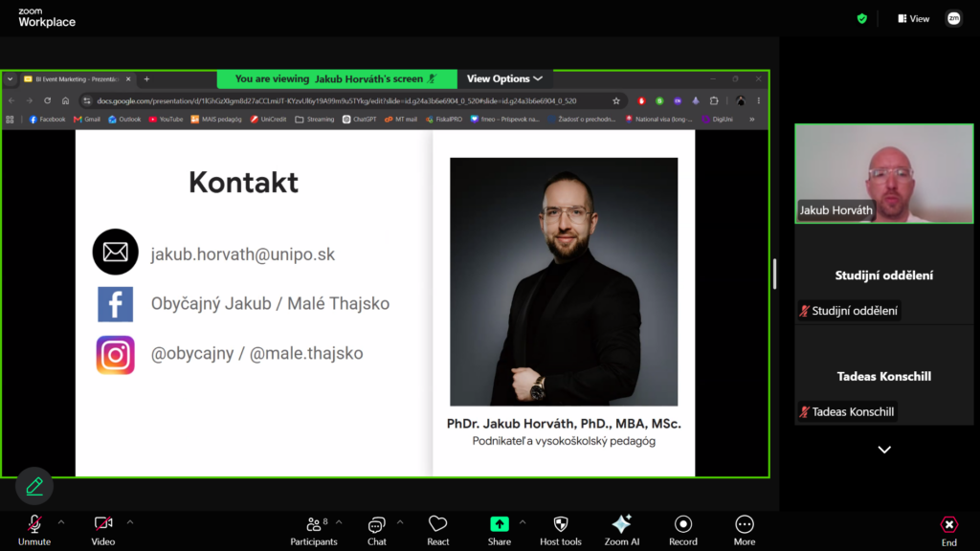Click the View layout button
Image resolution: width=980 pixels, height=551 pixels.
click(x=914, y=19)
